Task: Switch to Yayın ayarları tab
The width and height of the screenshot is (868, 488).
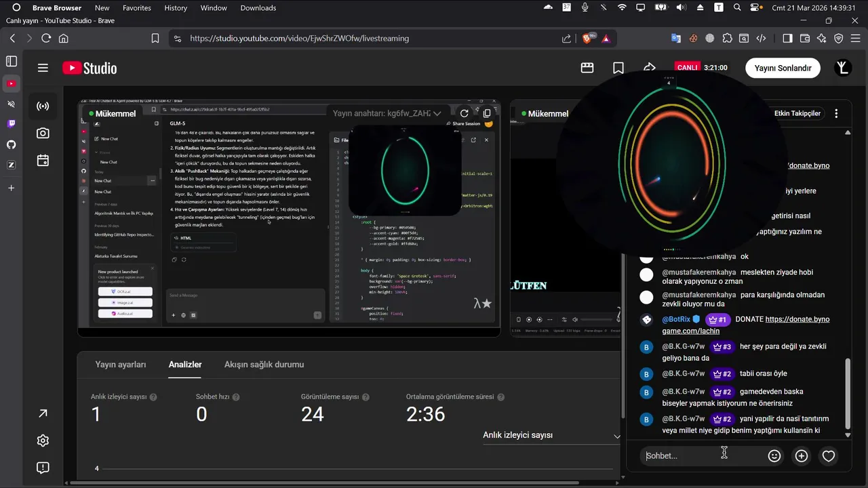Action: (x=121, y=365)
